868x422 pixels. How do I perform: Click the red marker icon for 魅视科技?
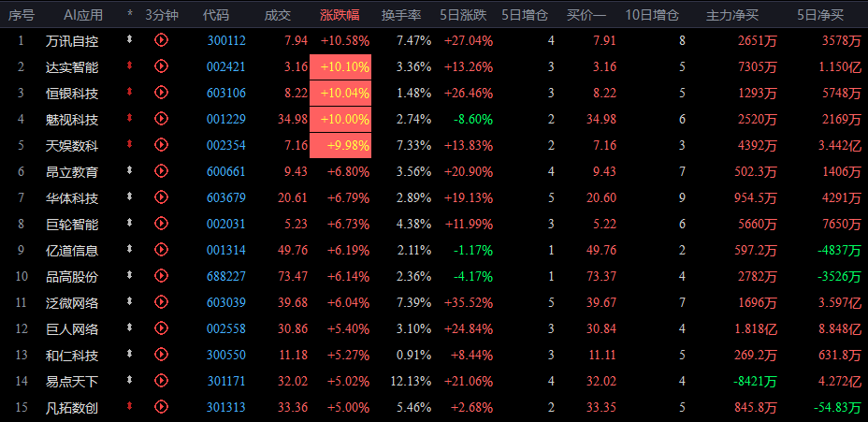click(129, 117)
